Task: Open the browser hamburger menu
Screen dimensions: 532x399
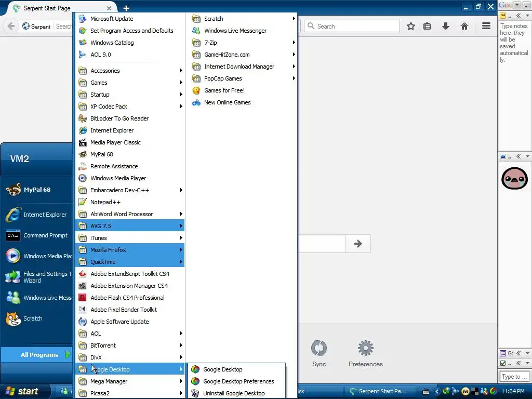Action: [486, 26]
